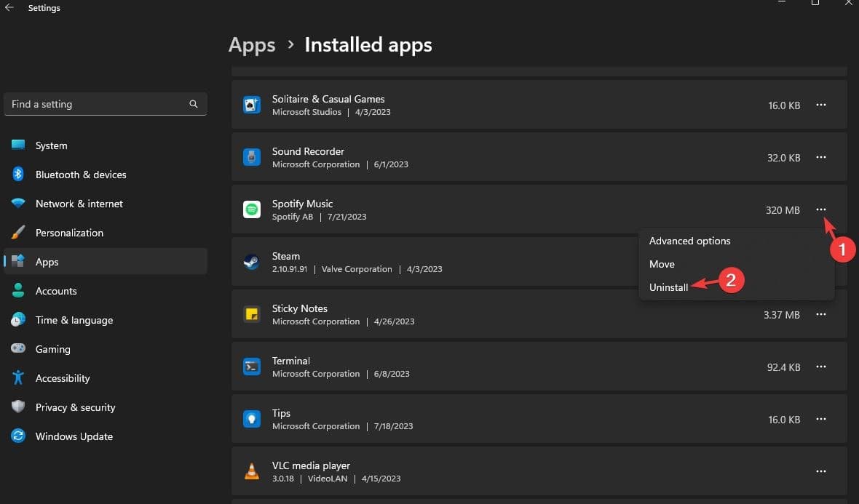859x504 pixels.
Task: Click the VideoLAN publisher text
Action: point(328,479)
